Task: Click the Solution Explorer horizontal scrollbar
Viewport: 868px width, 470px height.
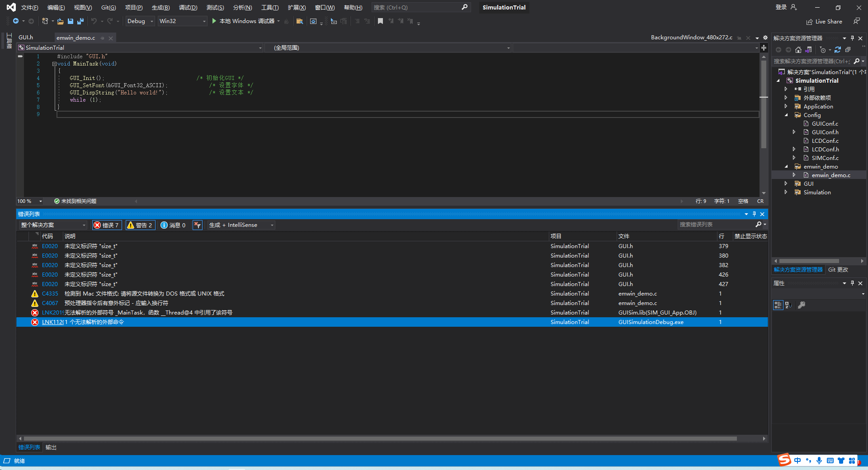Action: click(x=809, y=261)
